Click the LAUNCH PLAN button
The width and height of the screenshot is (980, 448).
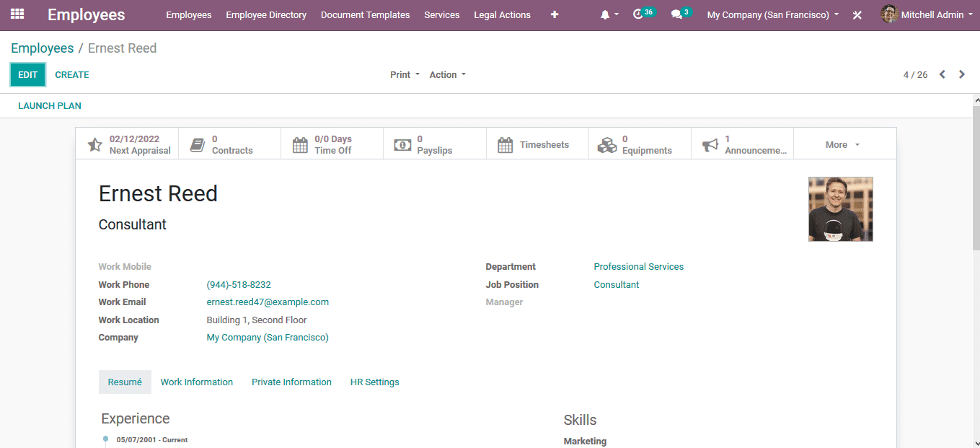click(x=50, y=106)
